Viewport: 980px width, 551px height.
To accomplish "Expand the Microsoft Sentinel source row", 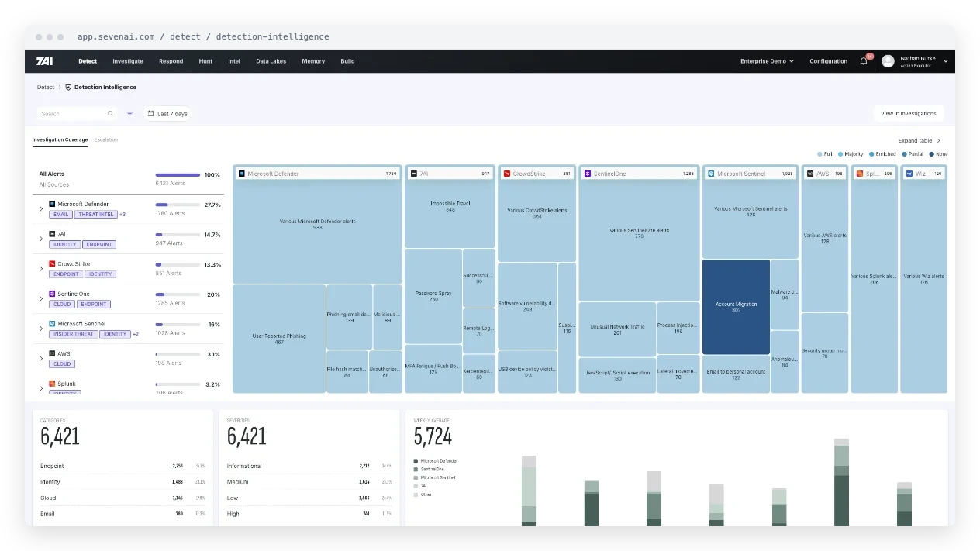I will tap(41, 329).
